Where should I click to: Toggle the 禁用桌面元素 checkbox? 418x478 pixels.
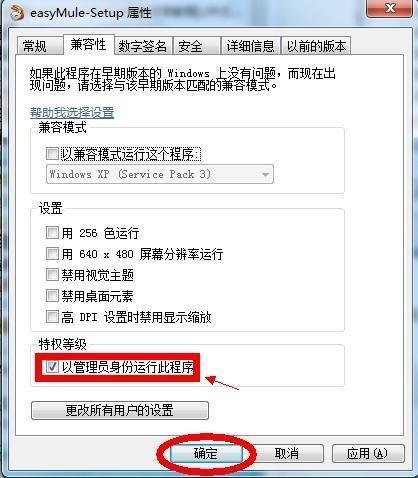tap(52, 296)
